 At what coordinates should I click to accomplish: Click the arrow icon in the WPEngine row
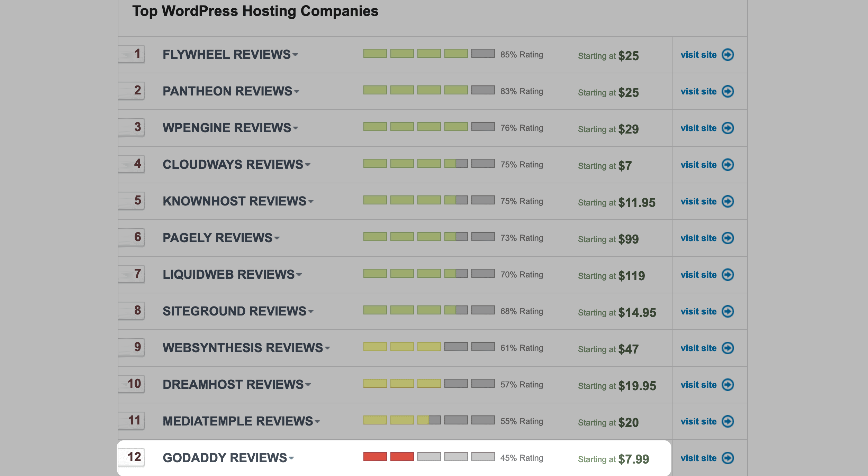[x=727, y=128]
